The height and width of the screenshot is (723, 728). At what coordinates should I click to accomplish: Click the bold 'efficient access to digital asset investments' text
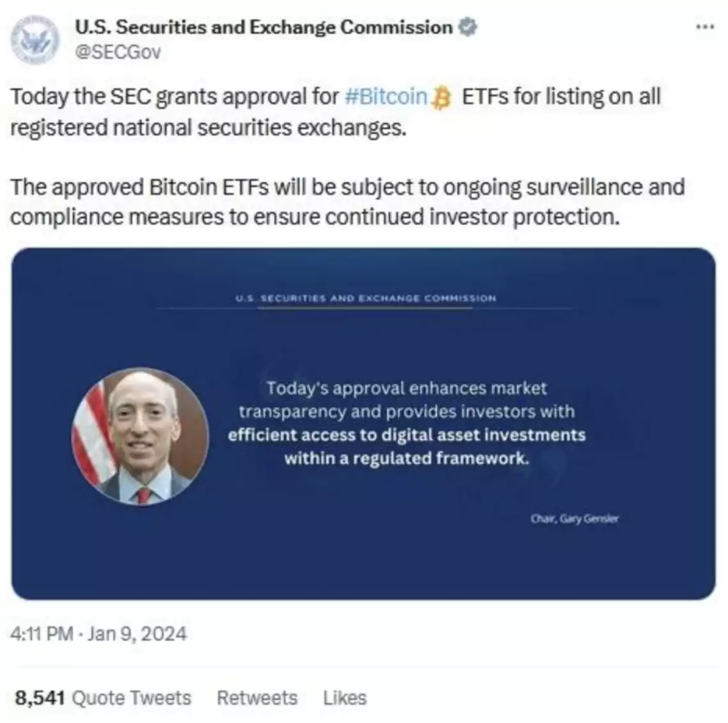pos(406,435)
